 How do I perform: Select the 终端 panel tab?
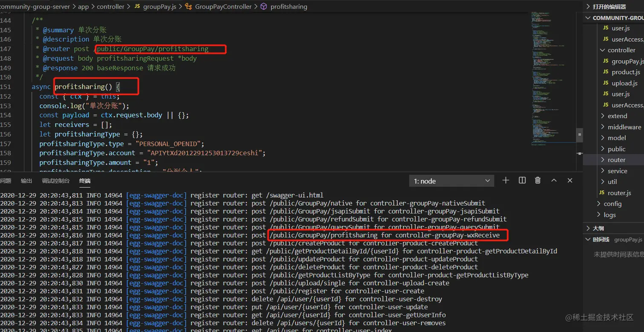coord(85,181)
